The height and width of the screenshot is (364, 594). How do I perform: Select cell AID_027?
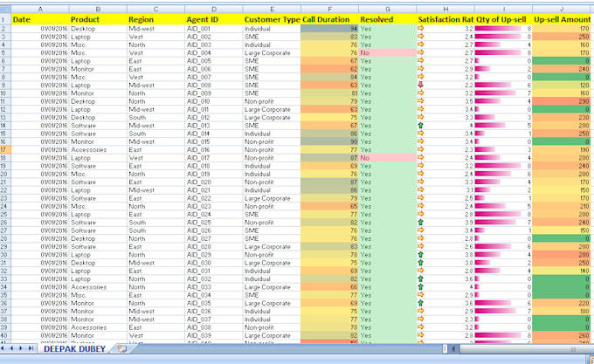(214, 238)
